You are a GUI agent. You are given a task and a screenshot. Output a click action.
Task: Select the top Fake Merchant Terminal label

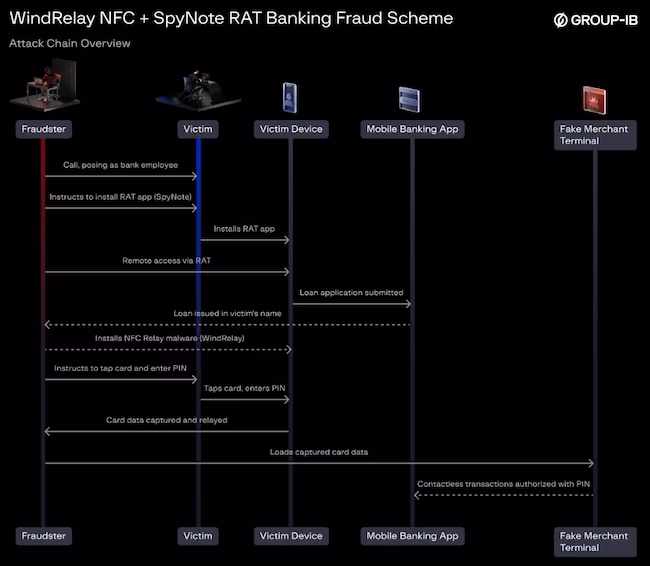click(595, 135)
